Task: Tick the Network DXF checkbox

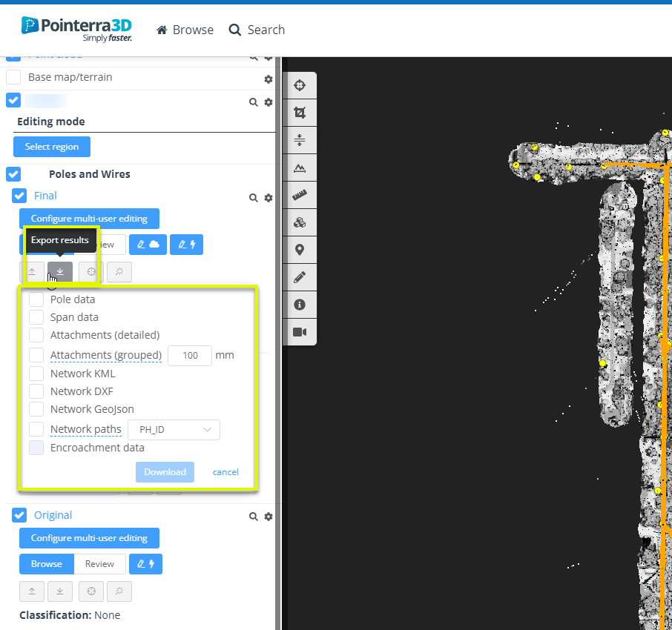Action: click(36, 391)
